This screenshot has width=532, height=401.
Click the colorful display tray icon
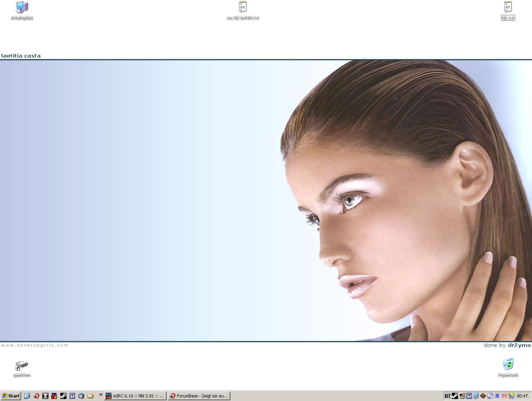tap(462, 396)
